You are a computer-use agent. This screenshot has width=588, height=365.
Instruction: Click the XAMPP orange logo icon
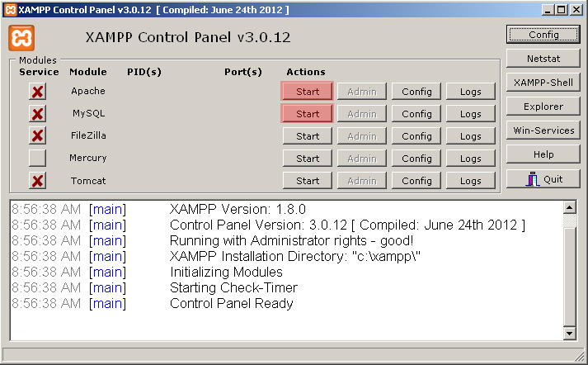[22, 38]
